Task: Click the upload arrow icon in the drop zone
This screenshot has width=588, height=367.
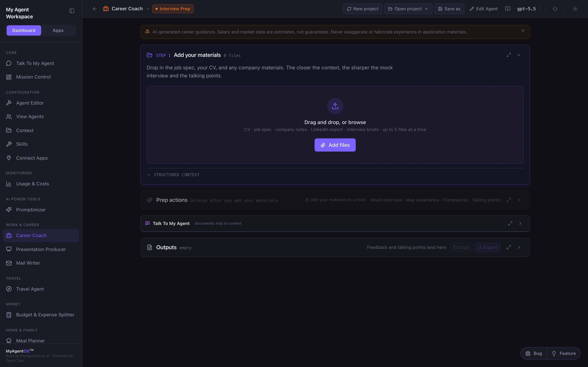Action: click(335, 106)
